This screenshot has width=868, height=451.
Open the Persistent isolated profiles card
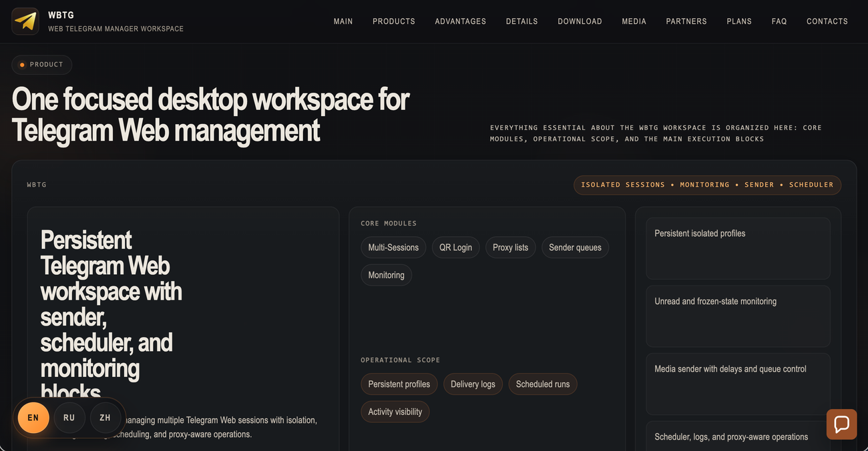coord(738,248)
